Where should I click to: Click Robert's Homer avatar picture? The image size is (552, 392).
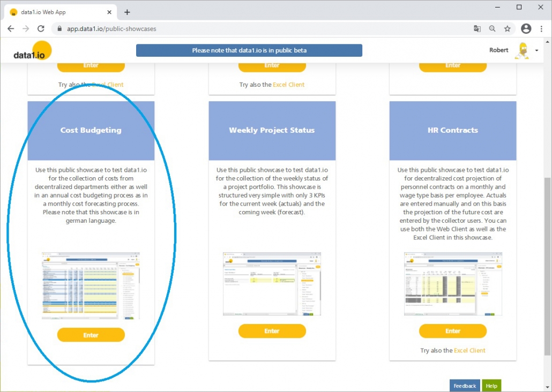[x=522, y=51]
